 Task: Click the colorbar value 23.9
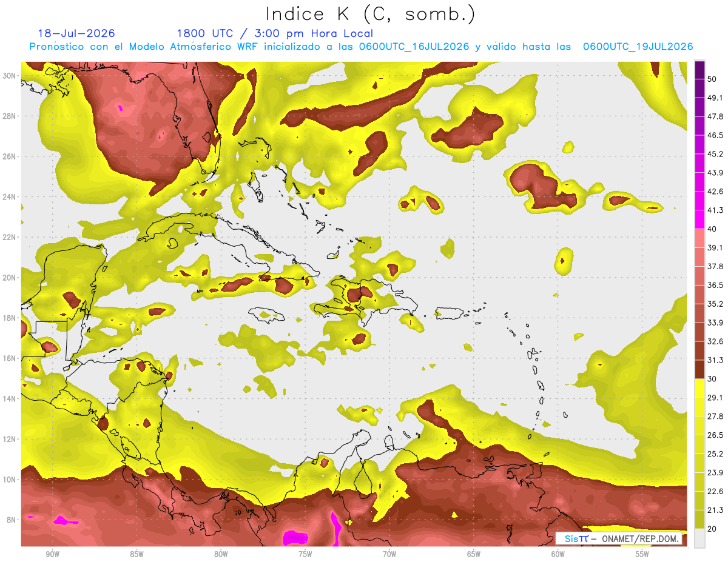[x=715, y=473]
